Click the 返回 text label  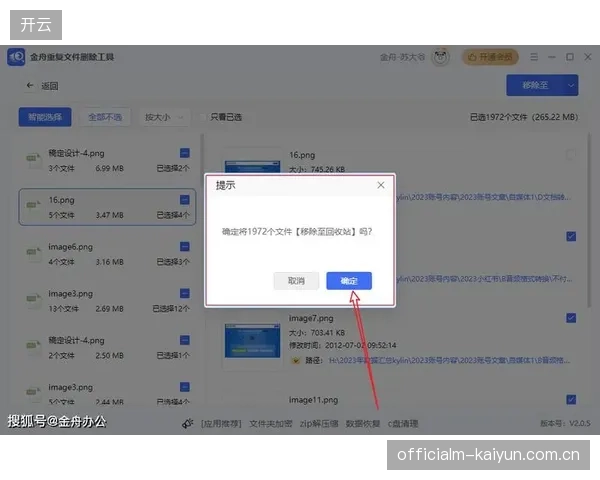tap(50, 86)
